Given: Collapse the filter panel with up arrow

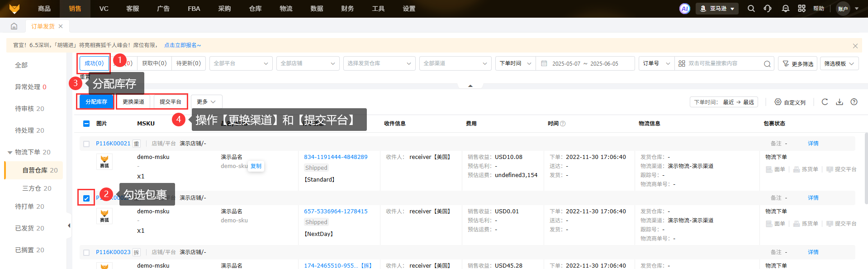Looking at the screenshot, I should [x=470, y=86].
